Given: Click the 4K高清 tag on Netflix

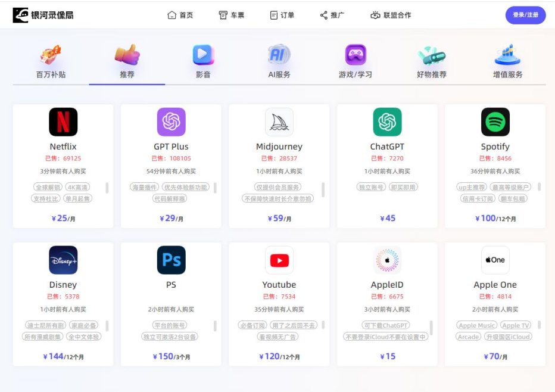Looking at the screenshot, I should 77,187.
